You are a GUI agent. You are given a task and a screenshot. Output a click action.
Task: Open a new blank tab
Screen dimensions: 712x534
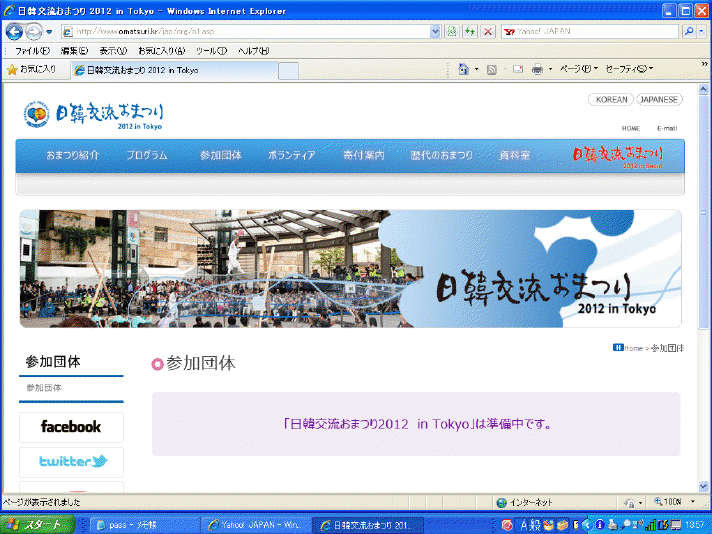pyautogui.click(x=288, y=71)
